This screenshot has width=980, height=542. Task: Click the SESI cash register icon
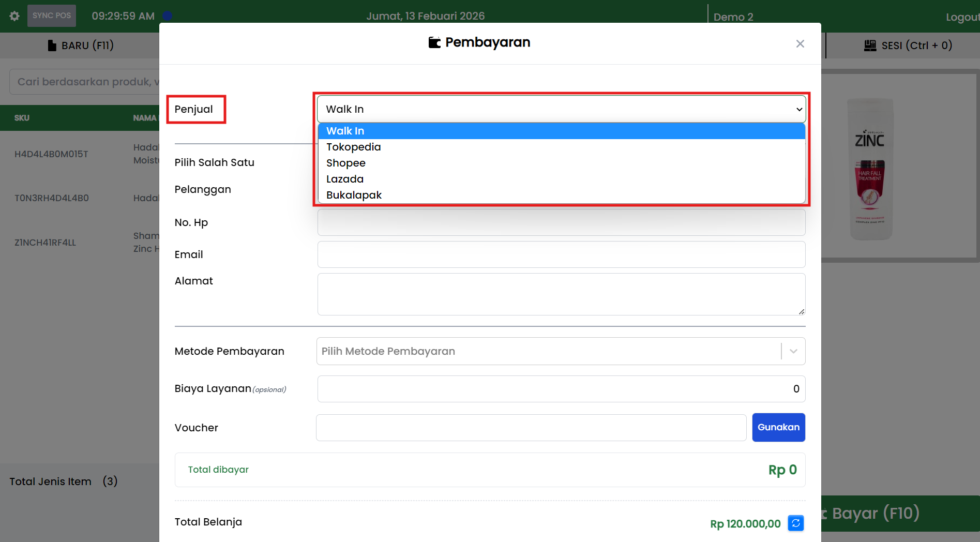870,46
